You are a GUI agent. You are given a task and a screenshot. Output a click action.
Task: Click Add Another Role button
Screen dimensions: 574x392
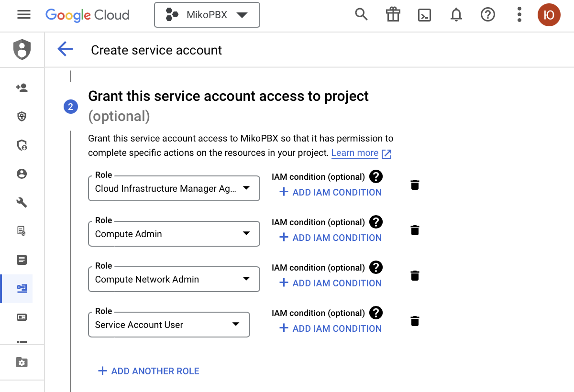coord(149,371)
